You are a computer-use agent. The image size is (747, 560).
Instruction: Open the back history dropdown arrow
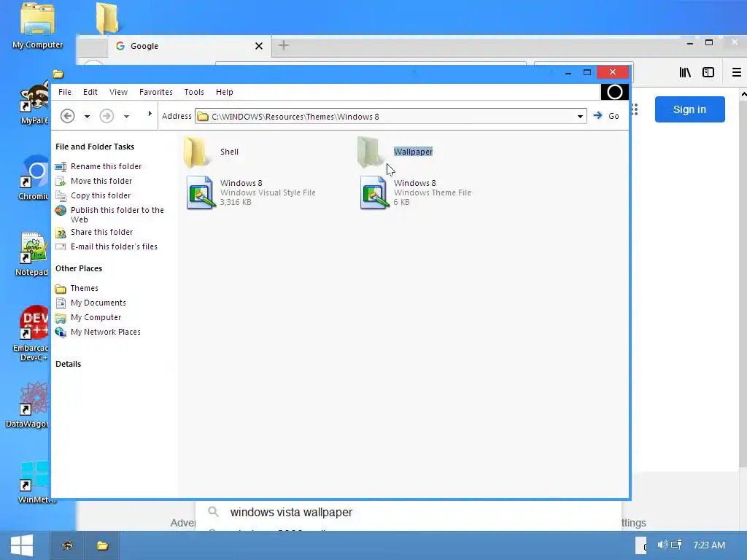pos(88,116)
